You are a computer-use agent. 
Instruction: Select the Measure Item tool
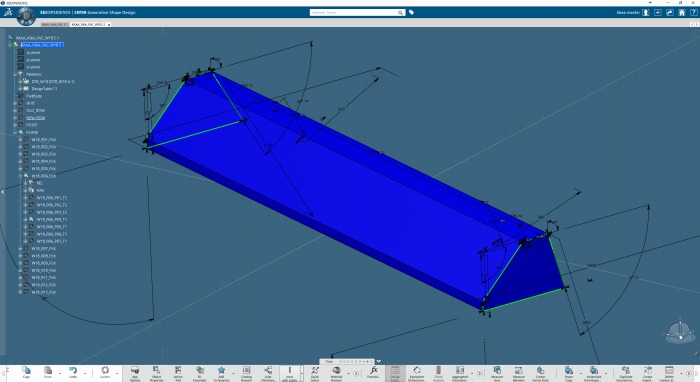(x=497, y=372)
